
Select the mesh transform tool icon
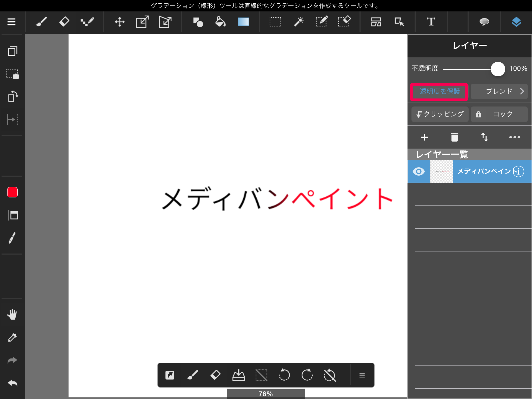click(x=165, y=22)
